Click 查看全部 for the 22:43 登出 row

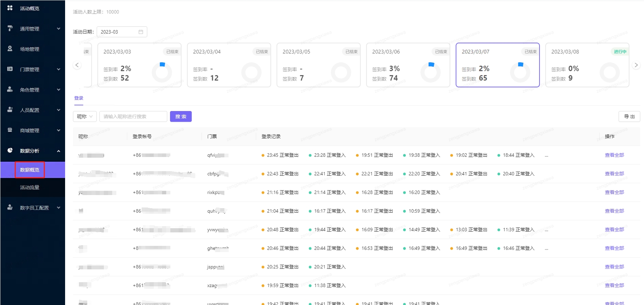point(614,174)
